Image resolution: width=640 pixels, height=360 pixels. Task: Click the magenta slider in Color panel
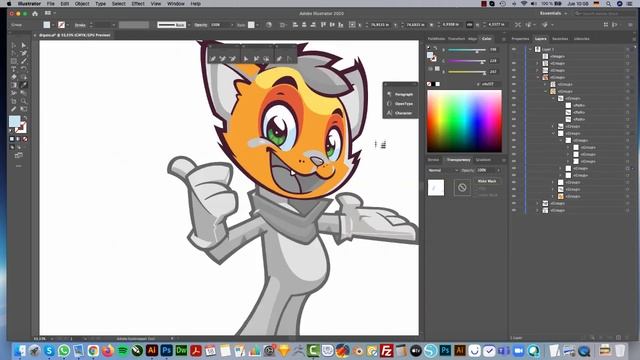click(467, 61)
